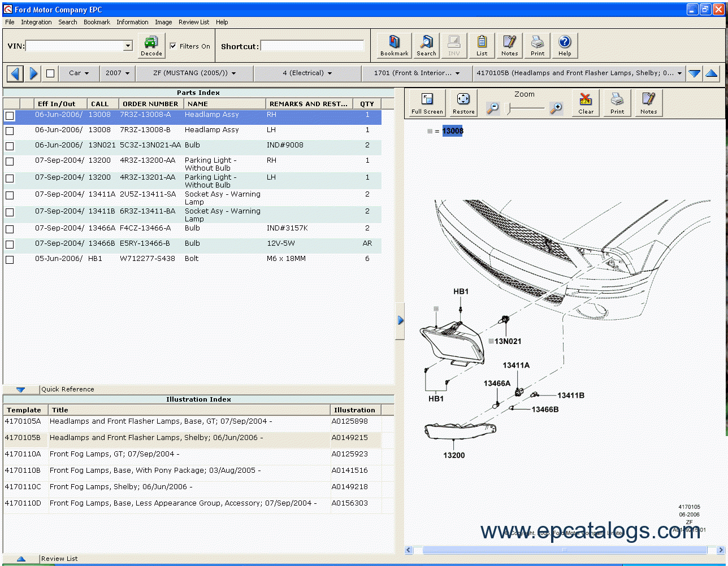Click the 13411A callout in illustration
The height and width of the screenshot is (566, 728).
pyautogui.click(x=516, y=365)
